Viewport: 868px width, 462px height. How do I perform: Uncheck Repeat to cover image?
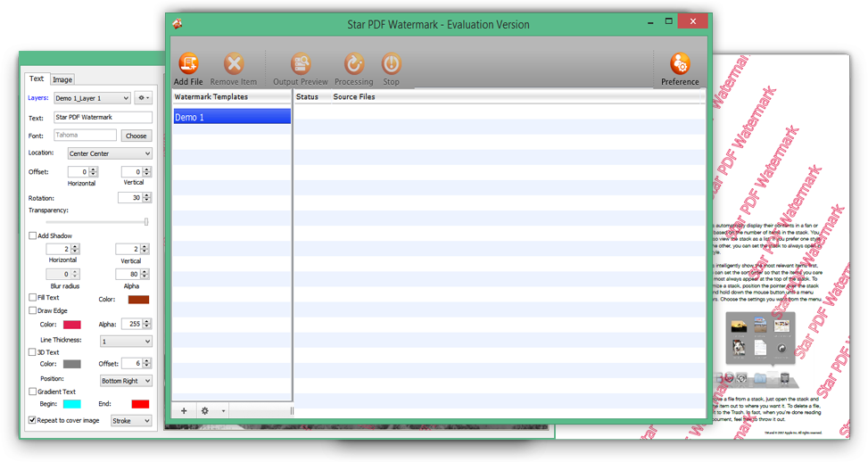coord(33,420)
